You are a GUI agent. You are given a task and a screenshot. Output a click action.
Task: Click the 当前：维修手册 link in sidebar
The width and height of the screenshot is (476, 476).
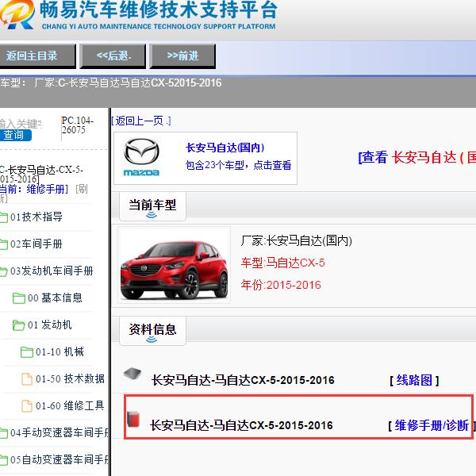click(34, 189)
